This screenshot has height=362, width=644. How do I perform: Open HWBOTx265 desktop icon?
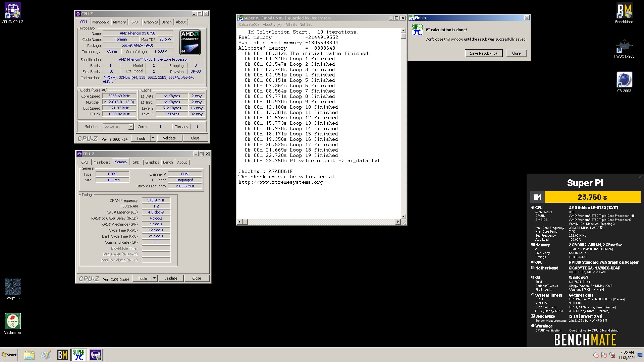[624, 49]
